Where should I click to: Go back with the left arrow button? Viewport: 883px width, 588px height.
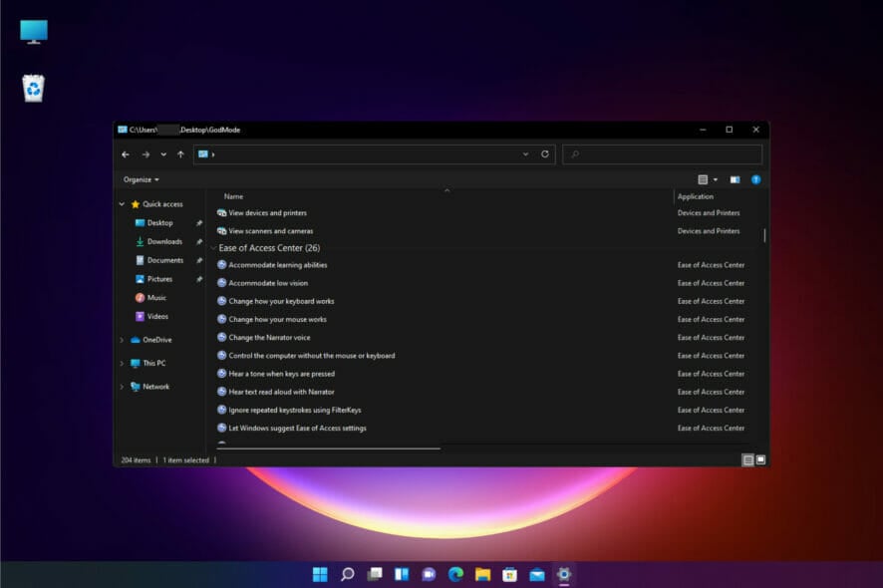126,154
